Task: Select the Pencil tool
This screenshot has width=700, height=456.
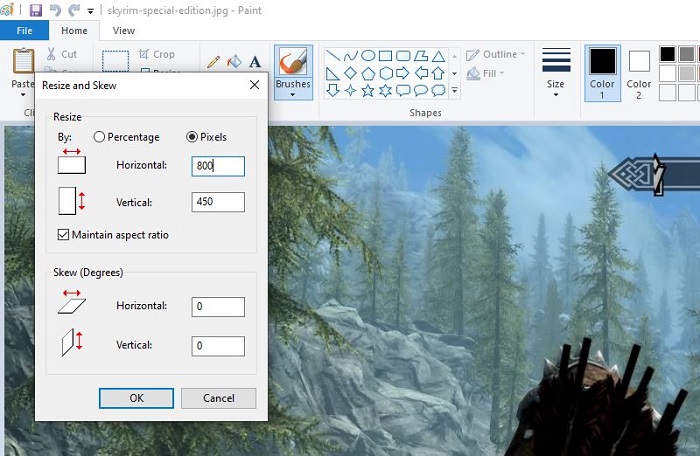Action: 213,62
